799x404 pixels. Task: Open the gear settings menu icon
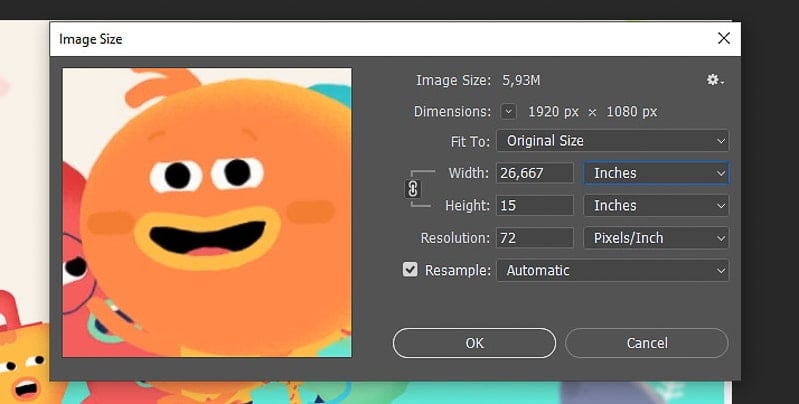pyautogui.click(x=714, y=80)
